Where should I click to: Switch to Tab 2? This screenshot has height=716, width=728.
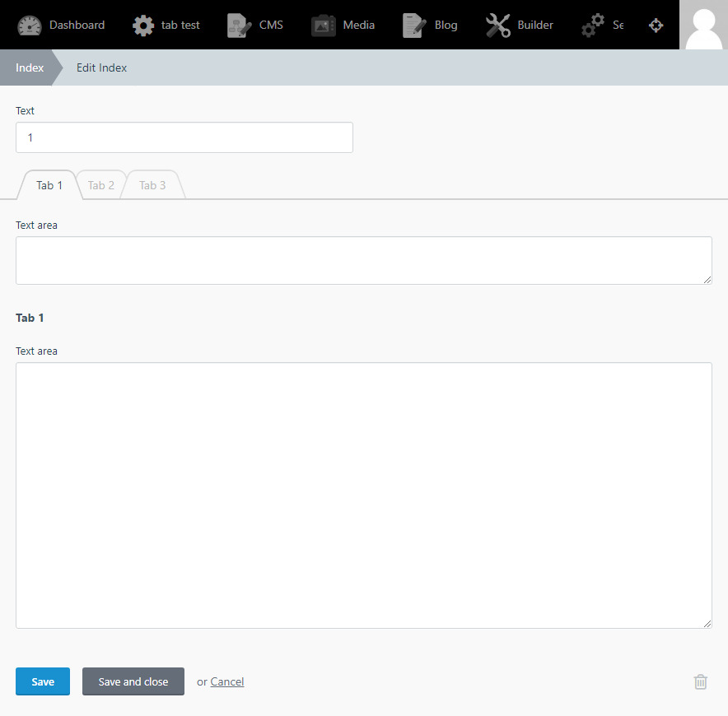(x=100, y=184)
